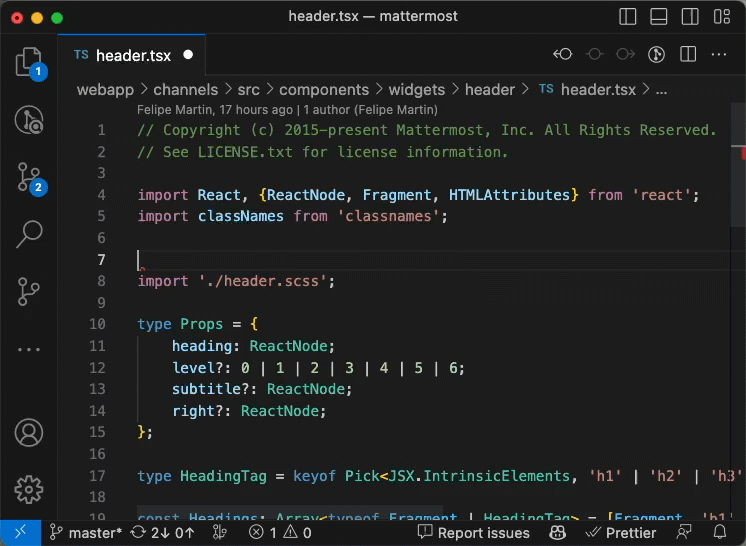Image resolution: width=746 pixels, height=546 pixels.
Task: Click the git graph status bar icon
Action: point(220,533)
